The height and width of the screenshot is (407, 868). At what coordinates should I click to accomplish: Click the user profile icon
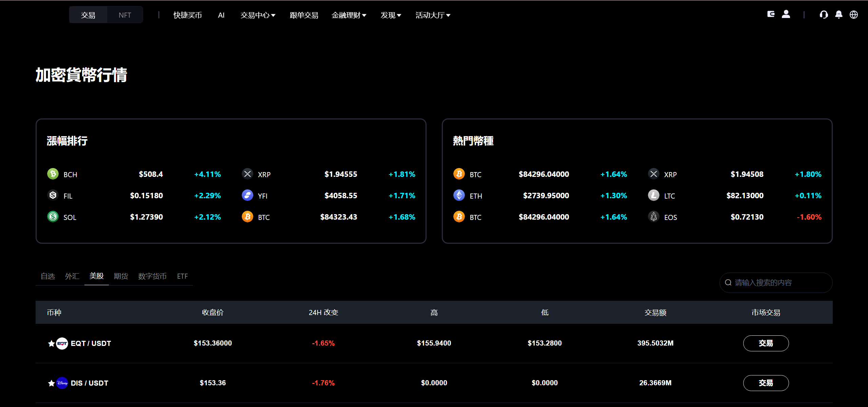coord(786,14)
